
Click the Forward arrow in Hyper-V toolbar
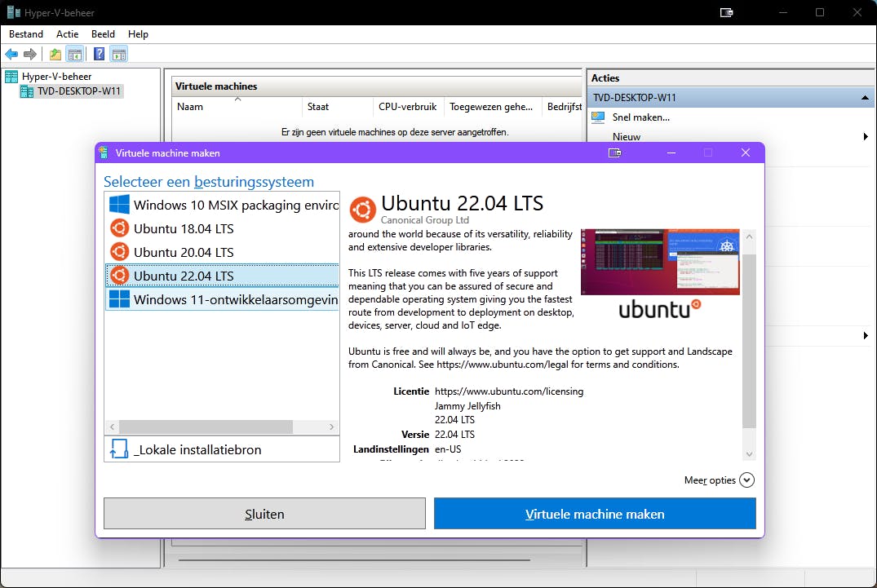[30, 54]
